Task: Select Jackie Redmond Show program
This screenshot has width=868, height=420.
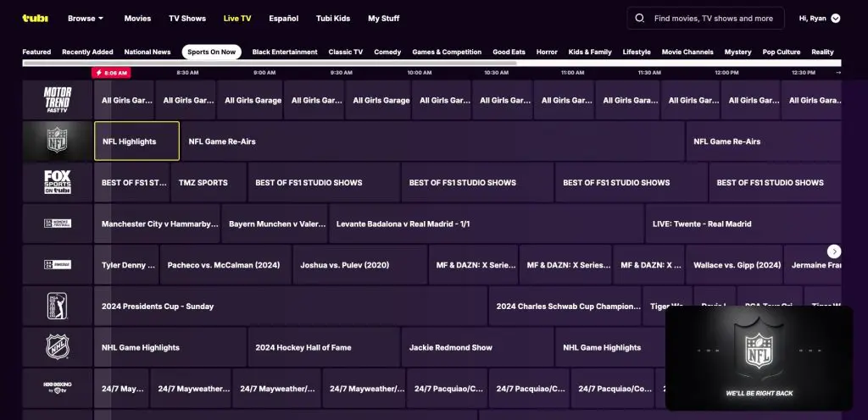Action: pos(478,347)
